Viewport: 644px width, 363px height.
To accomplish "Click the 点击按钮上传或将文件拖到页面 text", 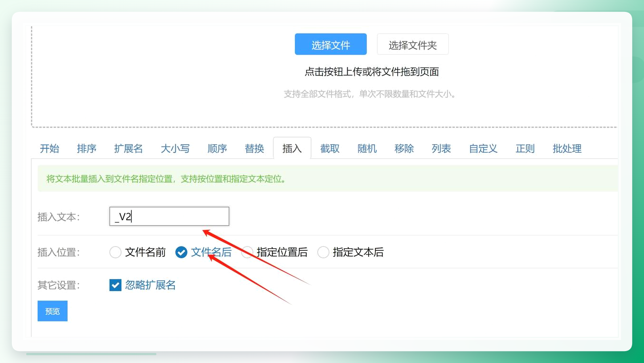I will [372, 72].
